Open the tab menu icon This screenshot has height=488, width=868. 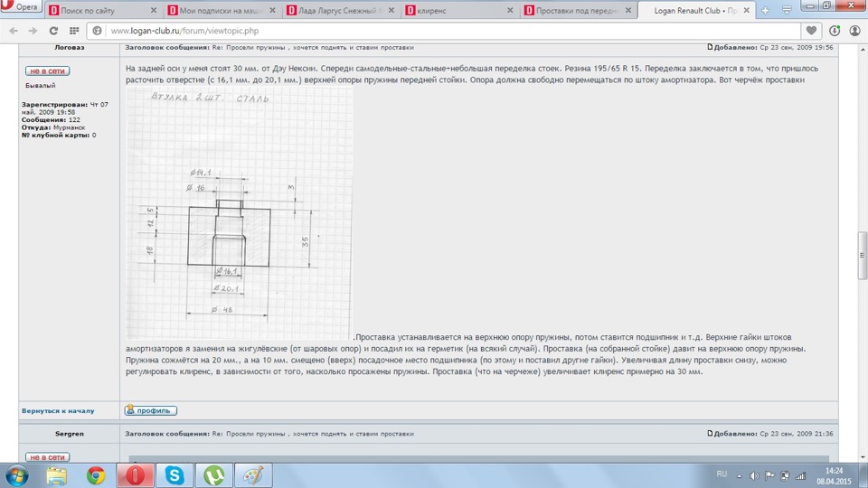point(787,11)
